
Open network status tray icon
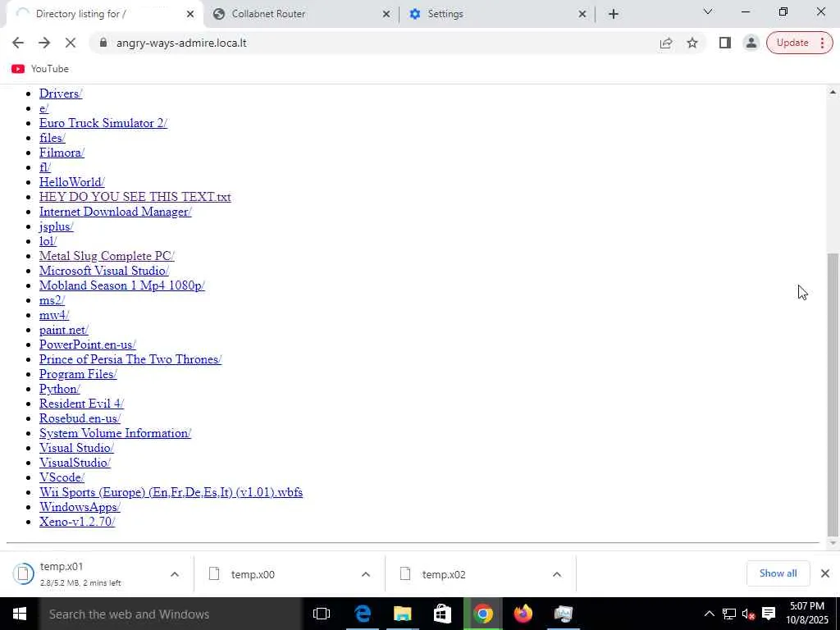click(x=728, y=614)
